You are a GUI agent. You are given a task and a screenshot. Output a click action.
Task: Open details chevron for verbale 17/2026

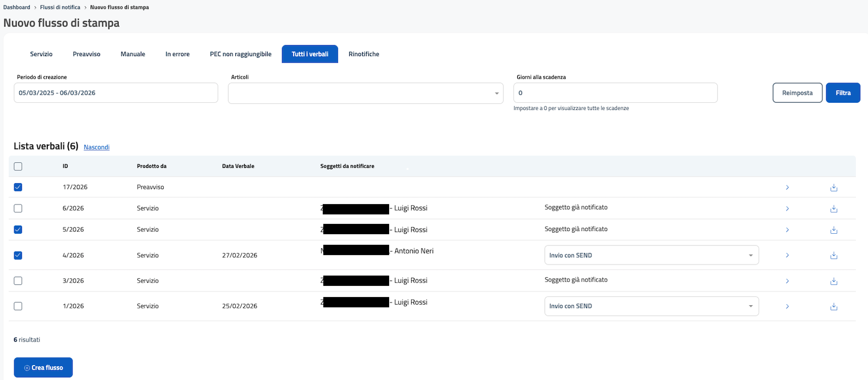[x=787, y=188]
